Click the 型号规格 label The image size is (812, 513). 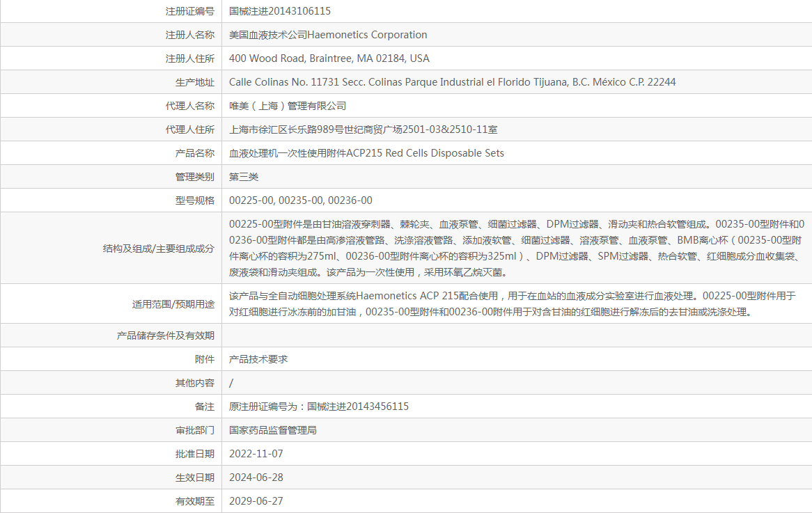195,201
